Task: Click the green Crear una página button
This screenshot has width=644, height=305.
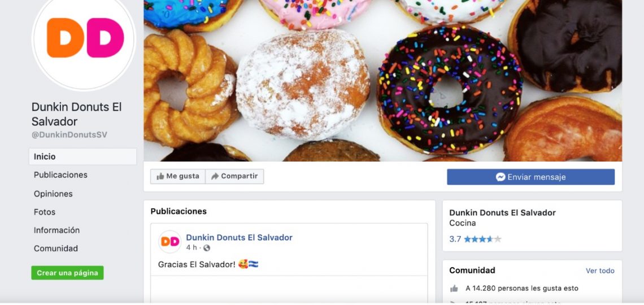Action: [x=67, y=273]
